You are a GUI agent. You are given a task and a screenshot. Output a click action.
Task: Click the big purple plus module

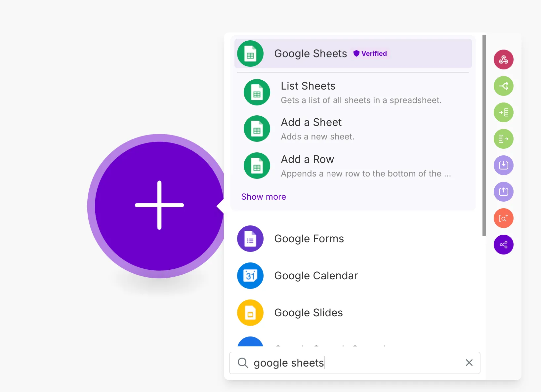(x=159, y=206)
